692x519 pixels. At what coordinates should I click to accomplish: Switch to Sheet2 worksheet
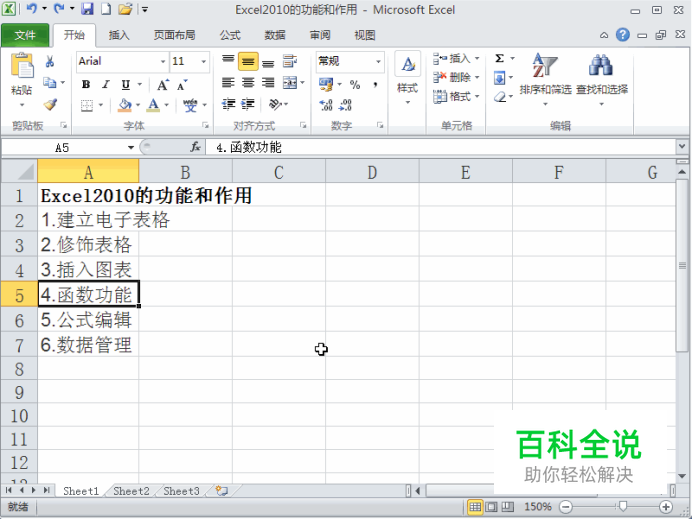click(x=131, y=491)
